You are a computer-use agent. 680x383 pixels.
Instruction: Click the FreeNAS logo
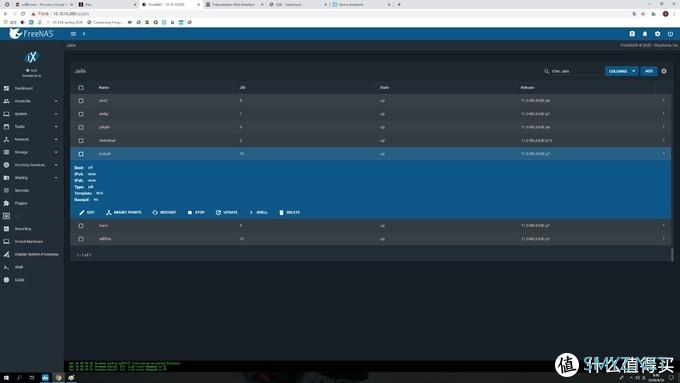click(x=31, y=34)
